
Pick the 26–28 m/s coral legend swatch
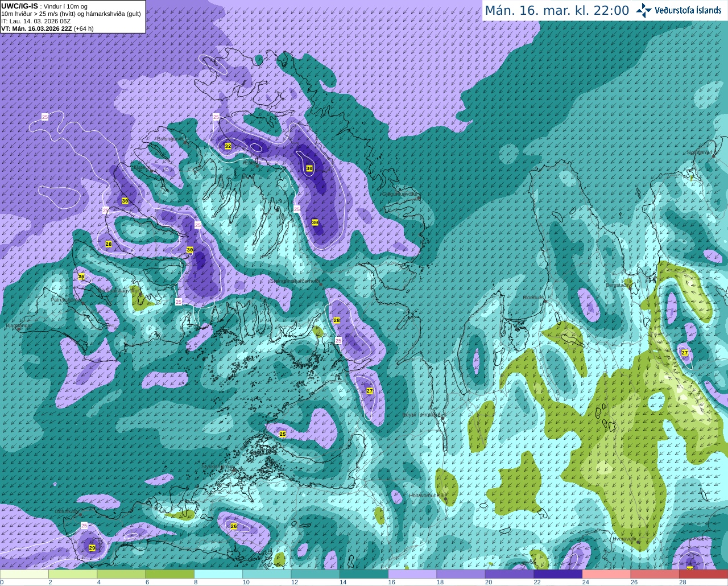point(655,574)
